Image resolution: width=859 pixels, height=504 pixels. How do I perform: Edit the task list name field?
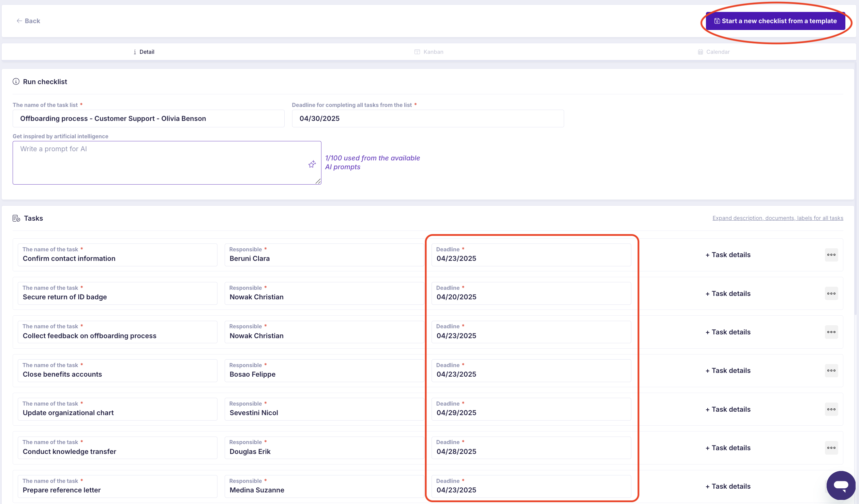[x=149, y=119]
